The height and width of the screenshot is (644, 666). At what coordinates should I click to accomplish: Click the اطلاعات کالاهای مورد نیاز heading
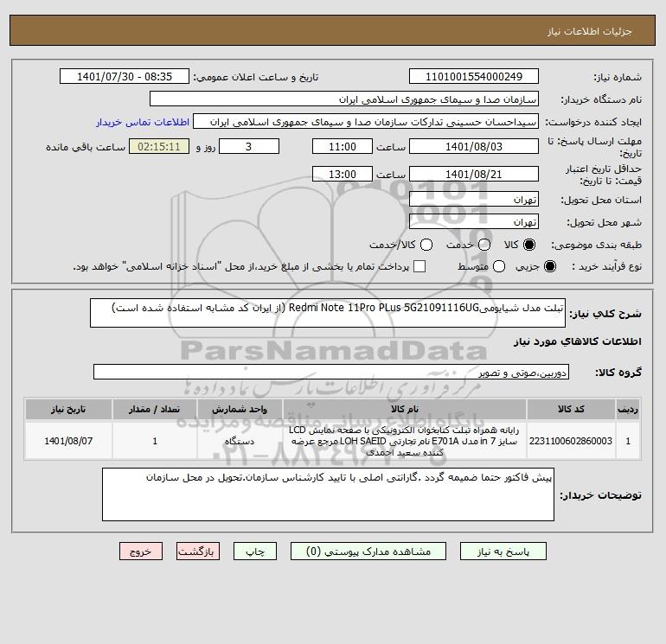578,341
